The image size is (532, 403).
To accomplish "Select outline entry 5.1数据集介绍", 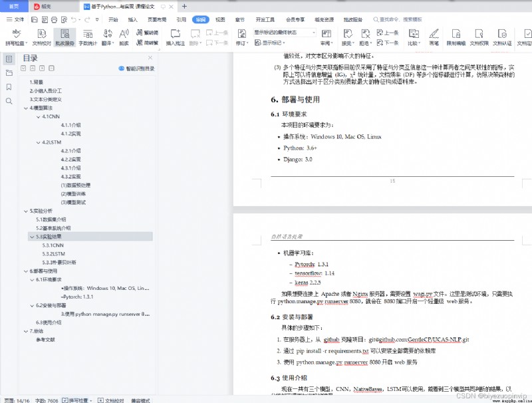I will click(x=51, y=219).
